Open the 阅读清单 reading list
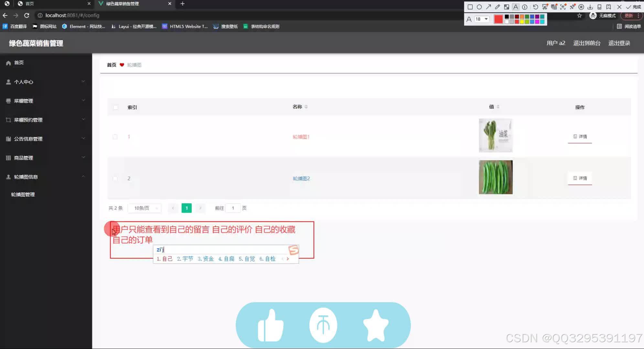Screen dimensions: 644x349 [629, 26]
